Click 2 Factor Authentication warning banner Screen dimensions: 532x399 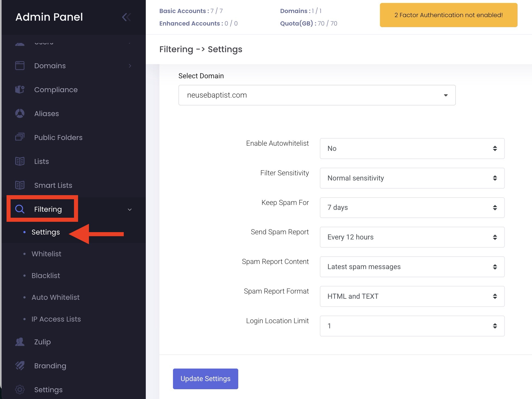(449, 15)
